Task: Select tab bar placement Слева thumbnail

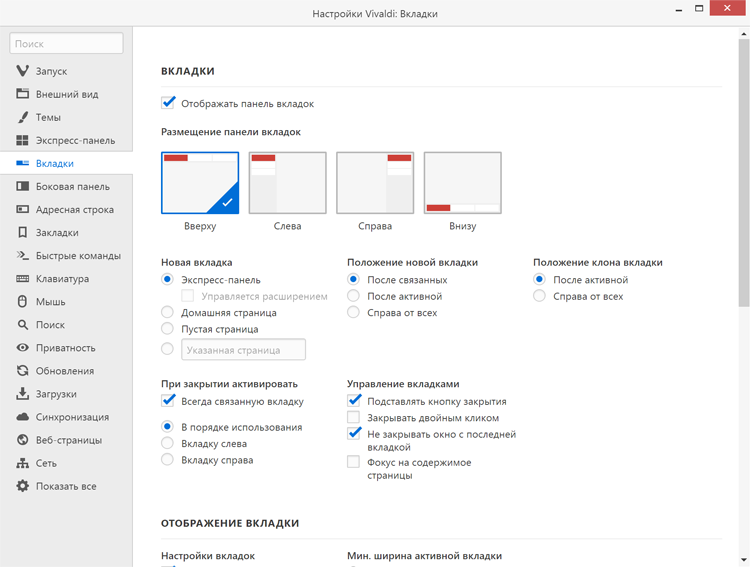Action: click(x=287, y=183)
